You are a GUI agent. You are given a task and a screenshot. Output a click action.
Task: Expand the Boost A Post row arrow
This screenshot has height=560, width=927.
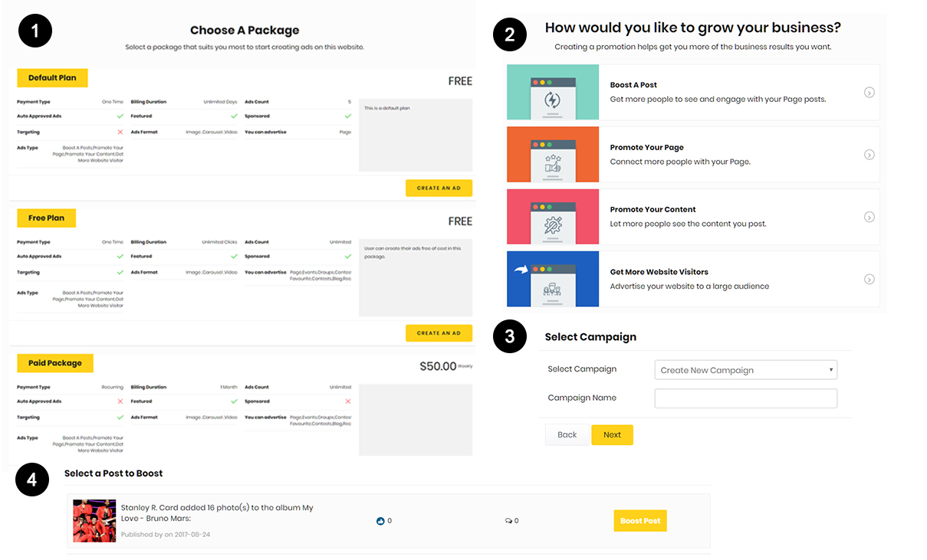869,93
